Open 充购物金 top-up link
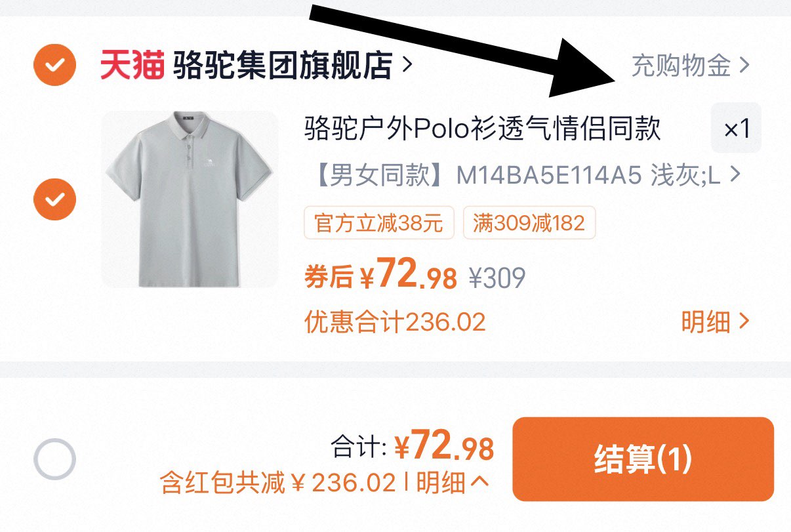791x532 pixels. [681, 66]
